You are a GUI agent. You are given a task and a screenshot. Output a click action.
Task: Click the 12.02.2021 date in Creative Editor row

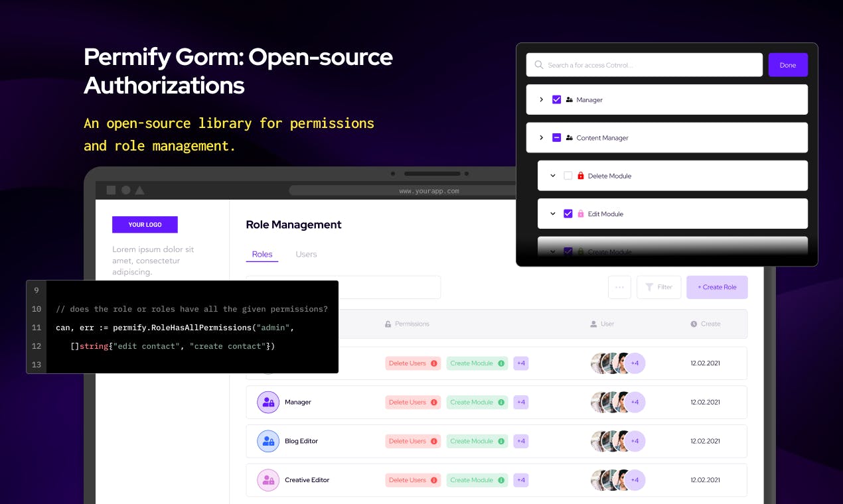click(x=705, y=480)
